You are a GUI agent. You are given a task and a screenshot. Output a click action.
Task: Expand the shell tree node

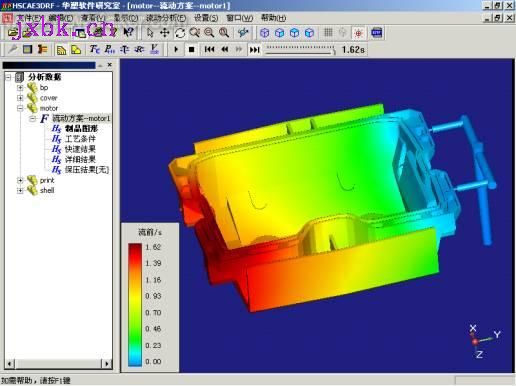[20, 191]
